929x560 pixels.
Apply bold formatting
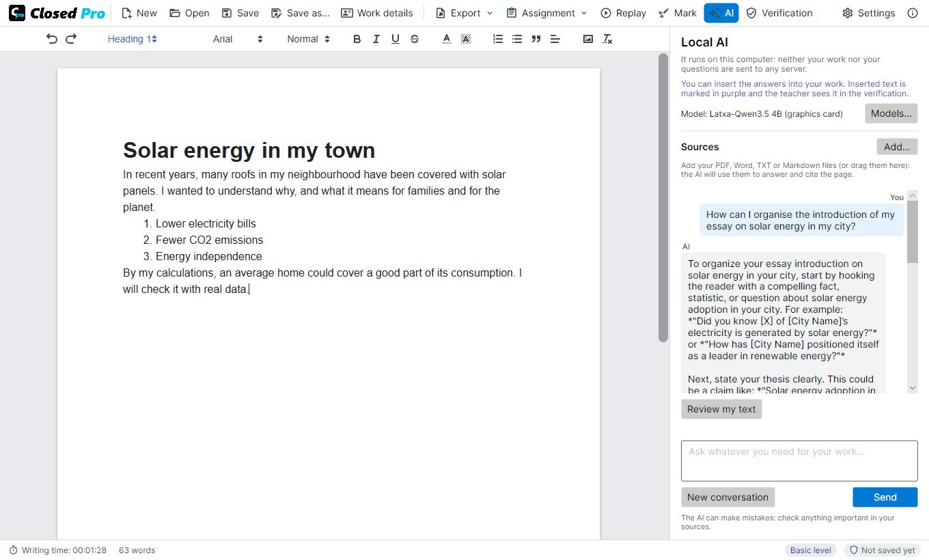(x=357, y=39)
